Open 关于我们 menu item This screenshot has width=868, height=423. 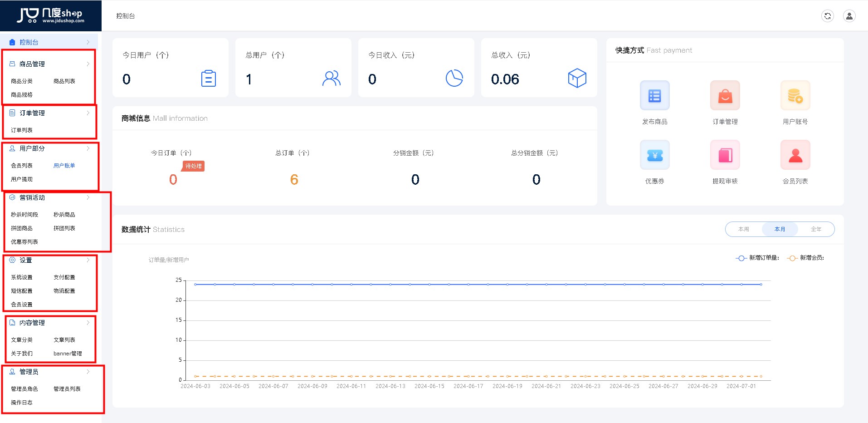click(x=22, y=354)
